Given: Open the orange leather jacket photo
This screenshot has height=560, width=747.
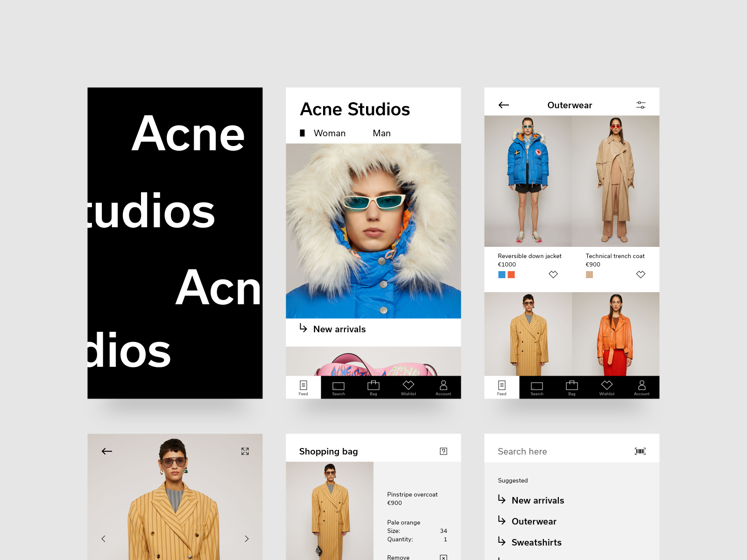Looking at the screenshot, I should coord(616,334).
